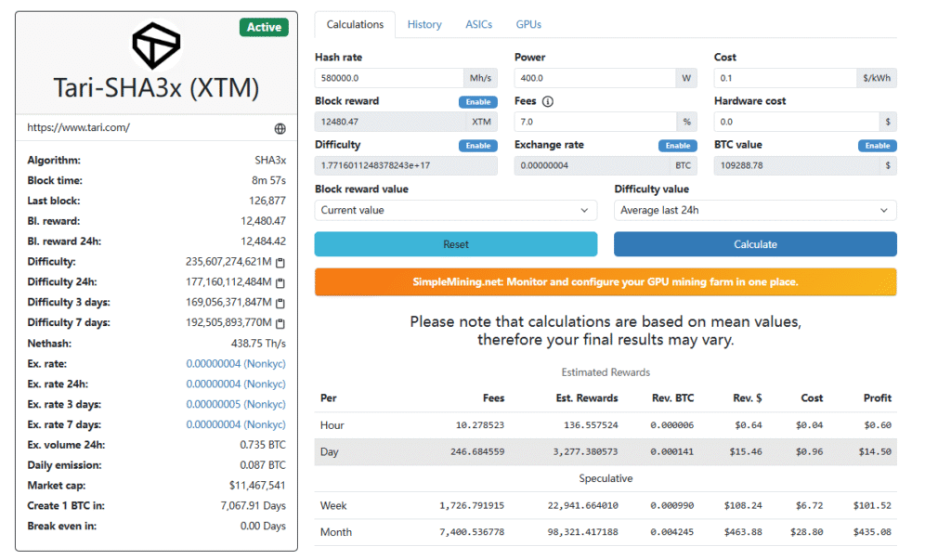
Task: Enable the Exchange rate field
Action: pyautogui.click(x=677, y=146)
